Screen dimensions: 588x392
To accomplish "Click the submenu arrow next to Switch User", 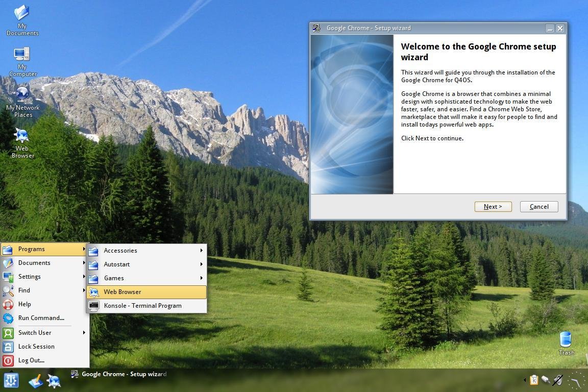I will (84, 333).
